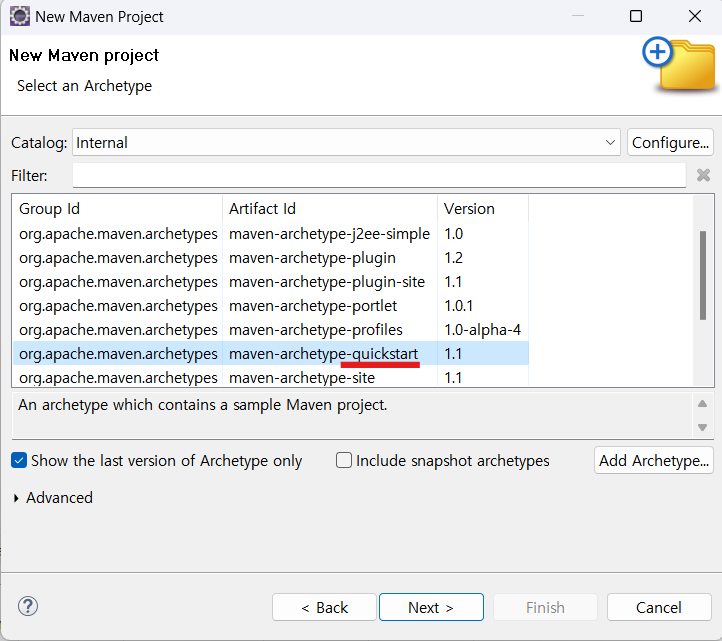Select the maven-archetype-plugin-site archetype
722x641 pixels.
[x=271, y=282]
